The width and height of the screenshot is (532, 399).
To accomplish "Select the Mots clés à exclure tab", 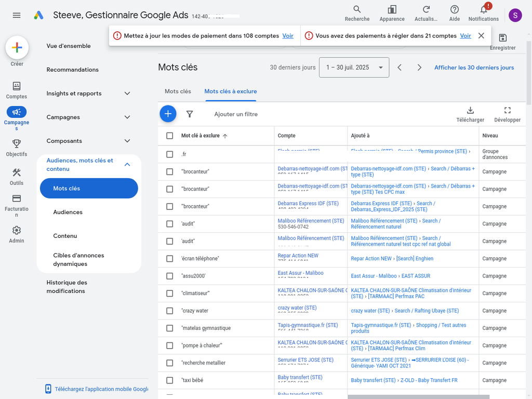I will 230,91.
